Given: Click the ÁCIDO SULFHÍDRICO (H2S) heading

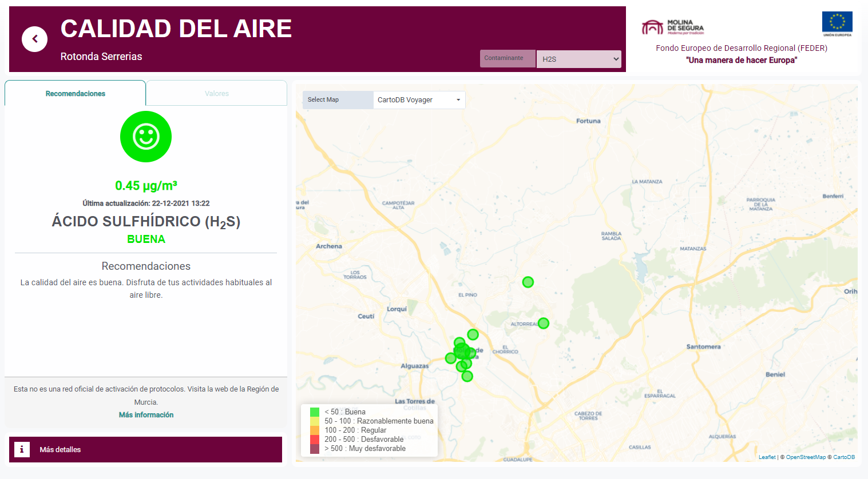Looking at the screenshot, I should tap(146, 222).
